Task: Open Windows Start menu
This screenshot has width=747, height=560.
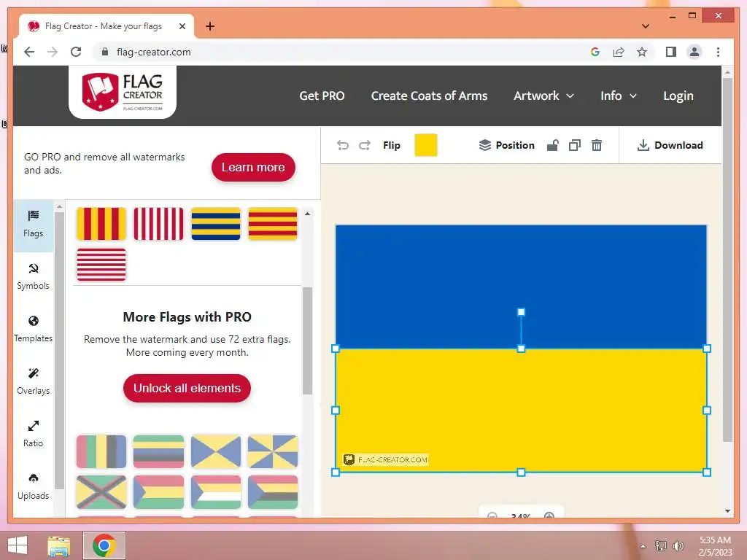Action: 18,545
